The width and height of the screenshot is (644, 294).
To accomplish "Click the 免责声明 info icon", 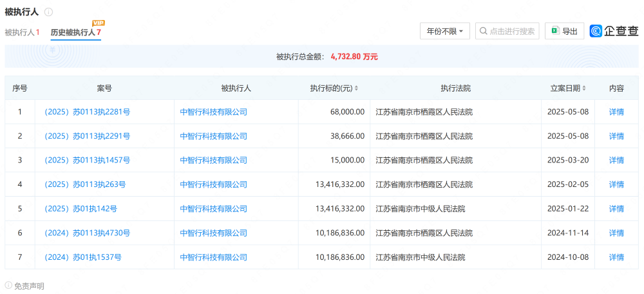I will click(8, 286).
